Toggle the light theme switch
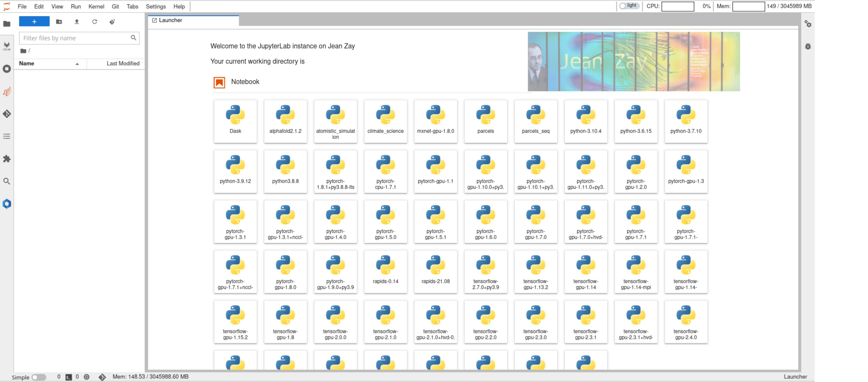 point(629,6)
